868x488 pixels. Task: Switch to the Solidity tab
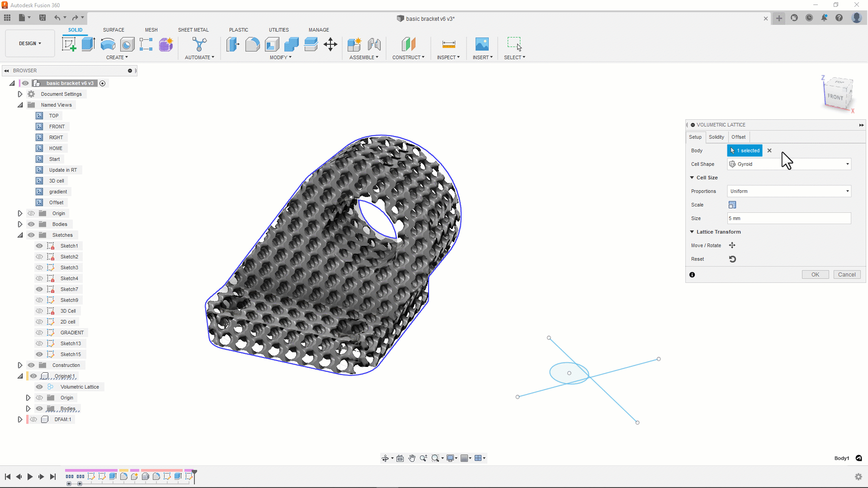[x=716, y=137]
